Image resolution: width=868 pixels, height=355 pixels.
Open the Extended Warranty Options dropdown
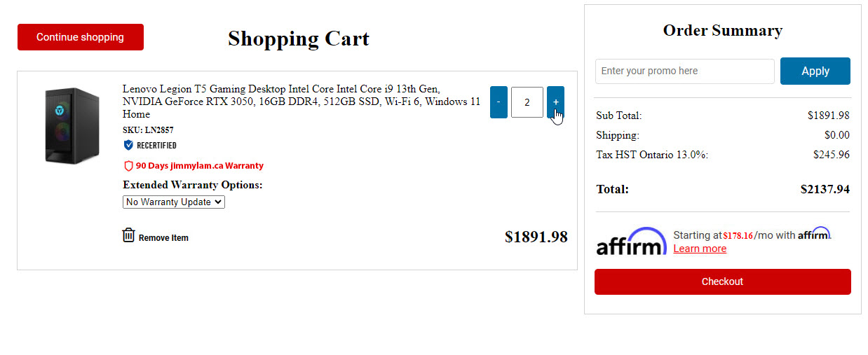174,202
